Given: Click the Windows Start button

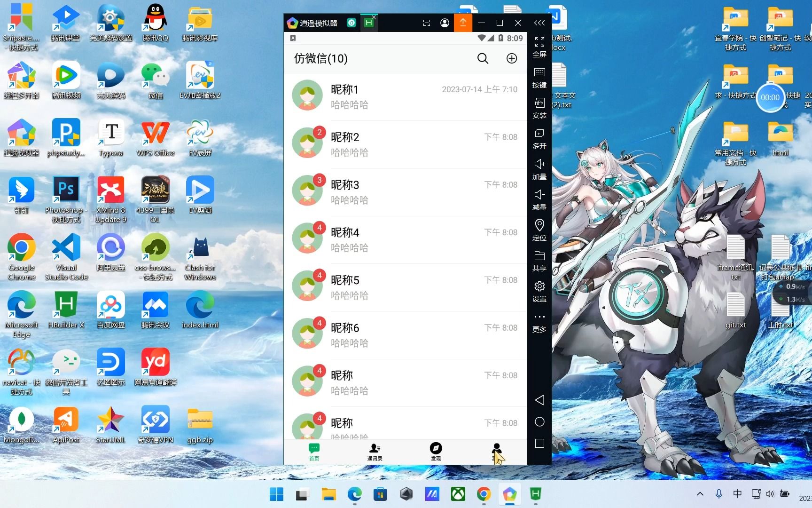Looking at the screenshot, I should coord(276,494).
